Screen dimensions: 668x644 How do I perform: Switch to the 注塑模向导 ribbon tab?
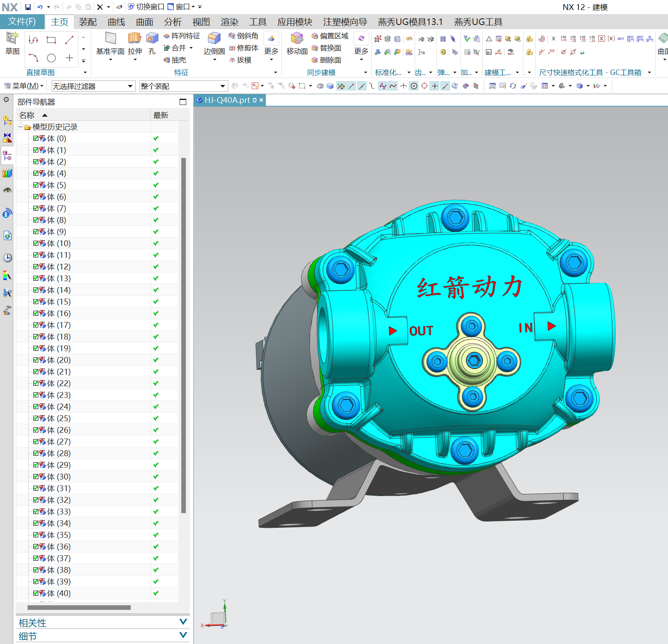[x=345, y=22]
